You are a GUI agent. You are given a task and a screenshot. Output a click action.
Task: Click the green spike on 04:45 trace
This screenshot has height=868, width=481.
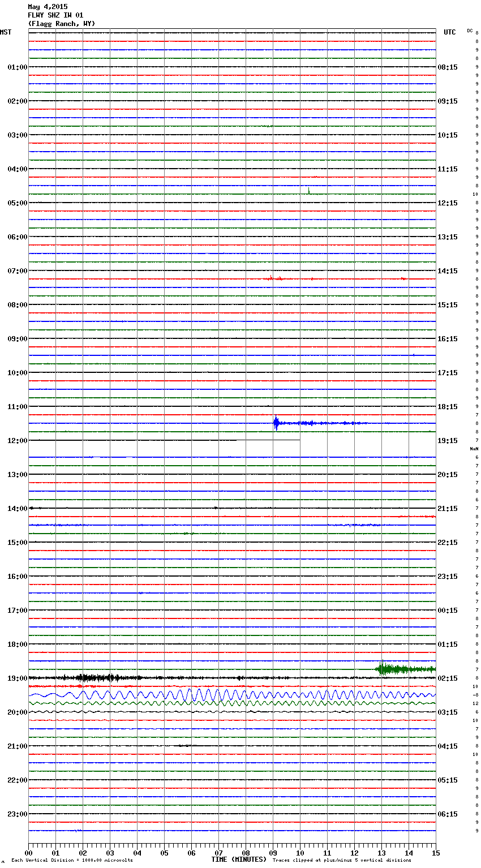(x=308, y=191)
